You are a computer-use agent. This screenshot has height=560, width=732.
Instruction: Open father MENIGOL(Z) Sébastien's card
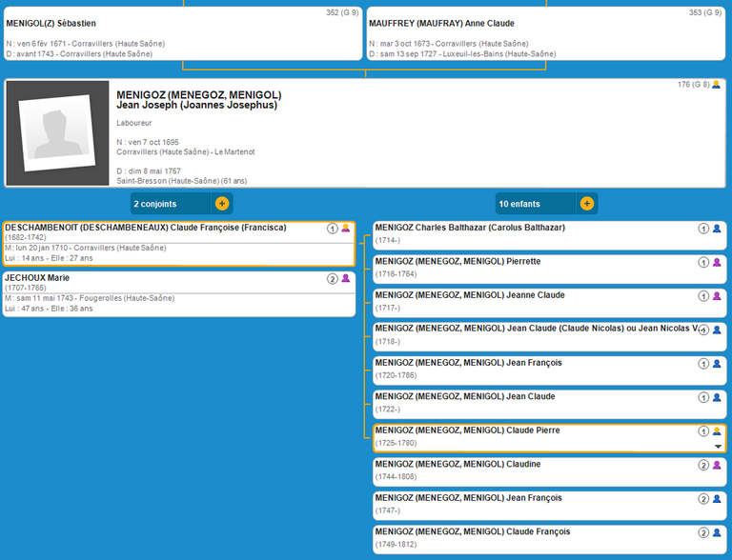tap(181, 35)
